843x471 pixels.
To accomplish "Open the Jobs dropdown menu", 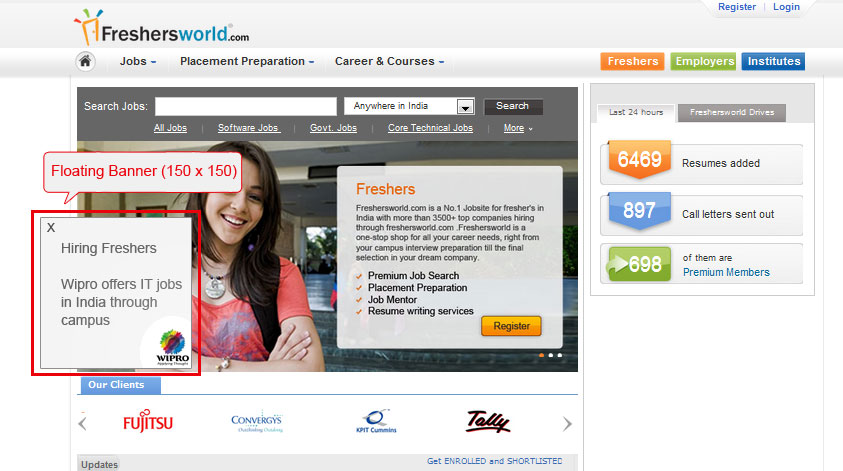I will 138,61.
